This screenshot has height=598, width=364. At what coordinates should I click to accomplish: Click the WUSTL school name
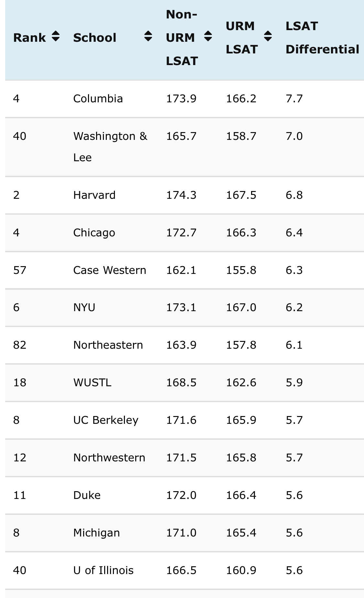[x=92, y=383]
